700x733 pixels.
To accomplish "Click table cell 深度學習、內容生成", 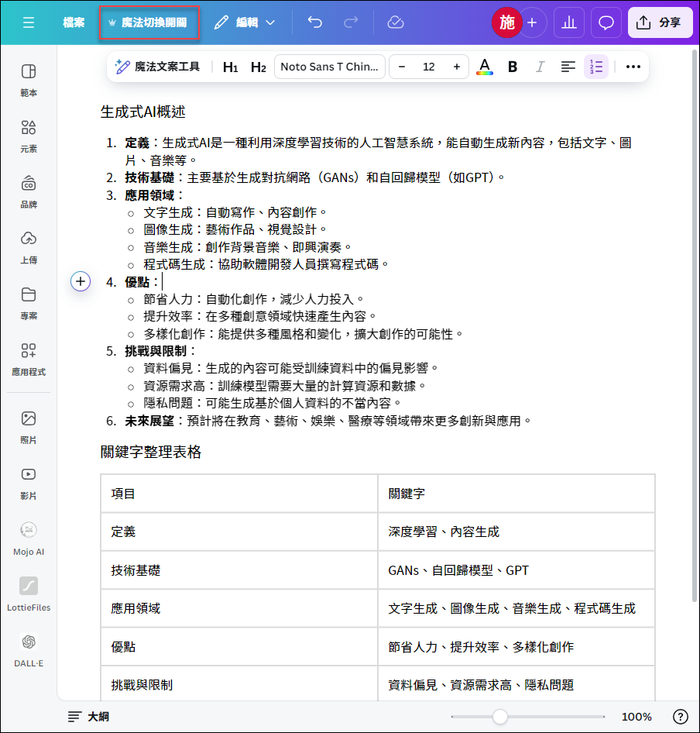I will (516, 532).
